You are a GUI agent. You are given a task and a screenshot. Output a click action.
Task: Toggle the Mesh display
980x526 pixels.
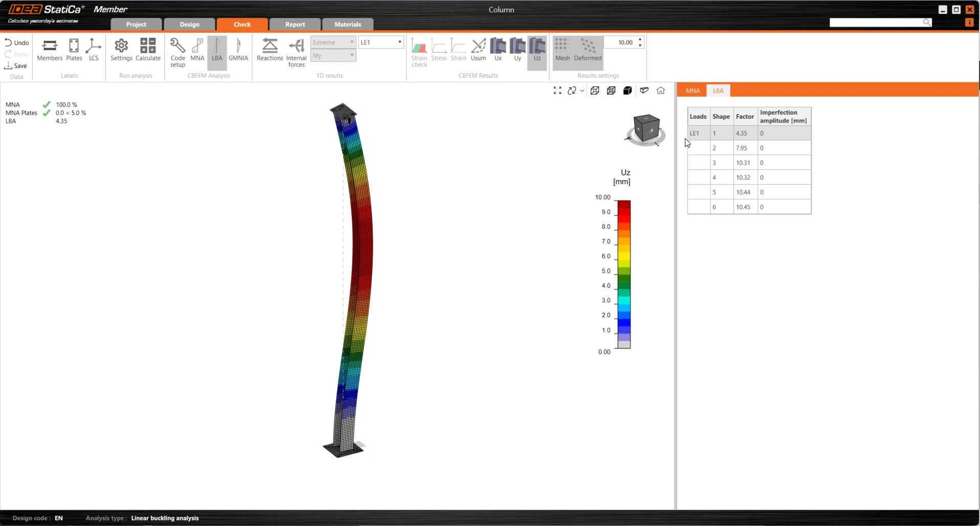tap(562, 50)
